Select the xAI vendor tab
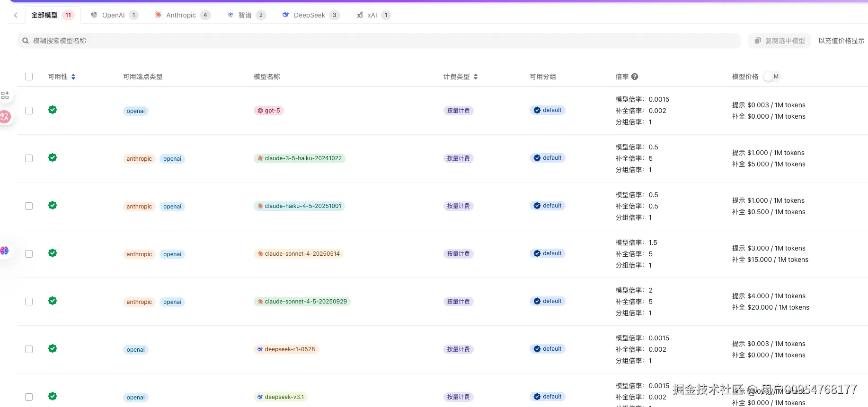868x407 pixels. [x=373, y=15]
